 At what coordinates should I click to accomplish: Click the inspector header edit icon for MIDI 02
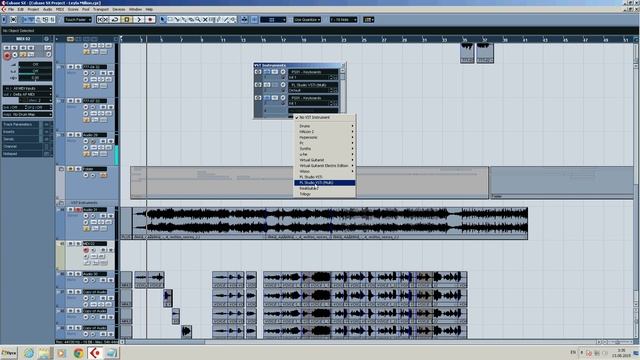pos(46,39)
